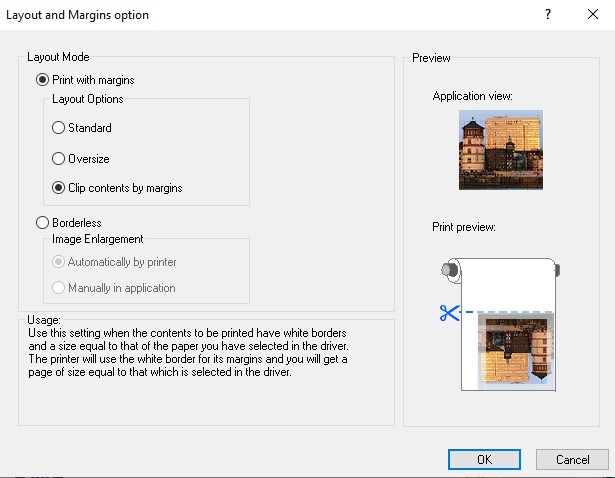Viewport: 615px width, 478px height.
Task: Click the Application view: label
Action: pos(473,96)
